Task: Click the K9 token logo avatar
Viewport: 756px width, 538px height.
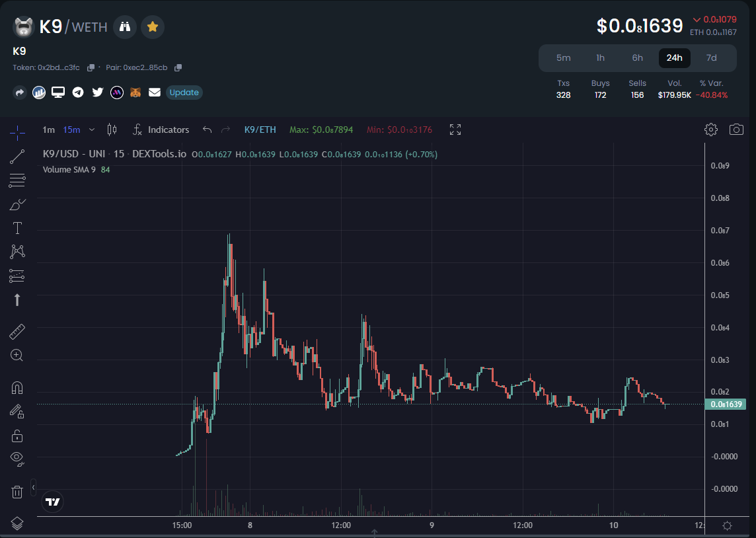Action: [x=23, y=27]
